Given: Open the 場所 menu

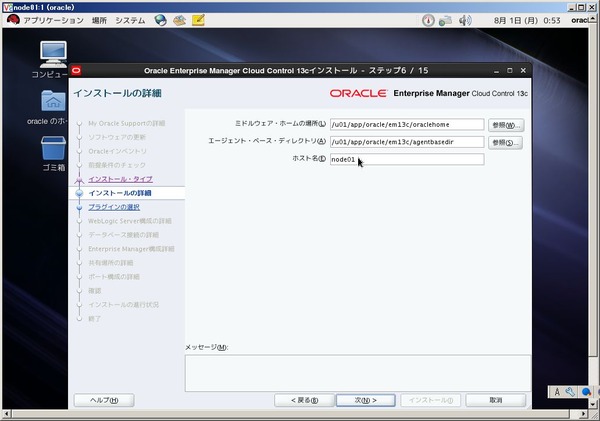Looking at the screenshot, I should coord(99,20).
